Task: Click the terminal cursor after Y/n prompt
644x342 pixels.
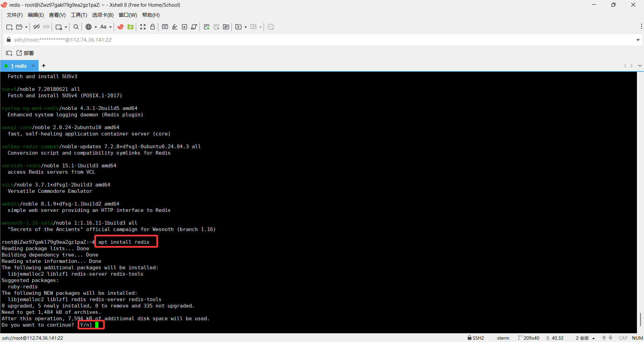Action: (x=97, y=325)
